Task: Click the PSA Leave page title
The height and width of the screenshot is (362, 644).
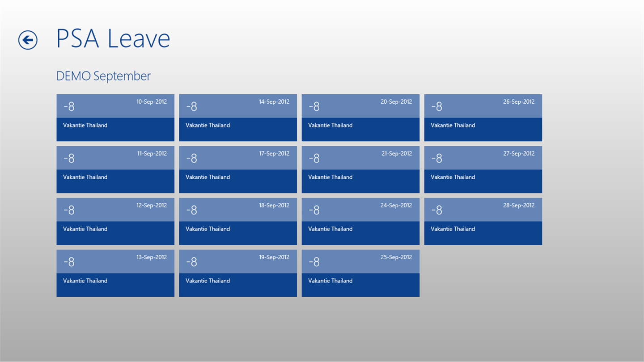Action: pyautogui.click(x=113, y=39)
